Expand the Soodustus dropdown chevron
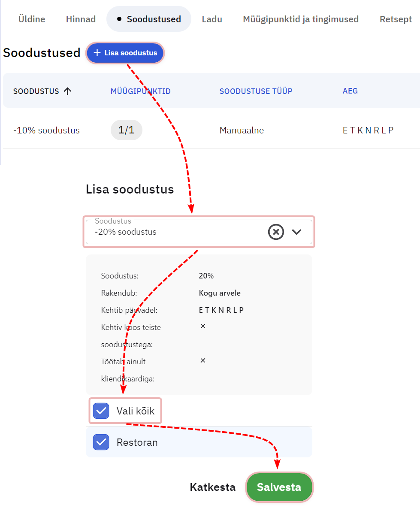 pos(296,232)
